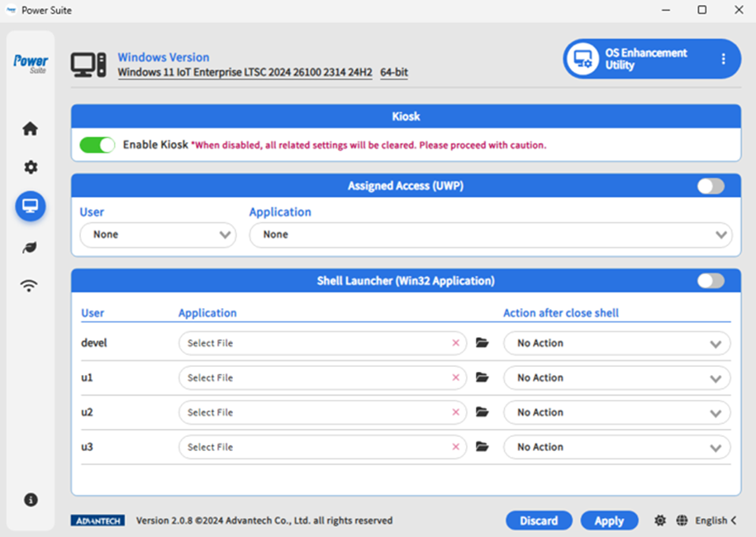The image size is (756, 537).
Task: Expand Action after close shell for u2
Action: coord(617,412)
